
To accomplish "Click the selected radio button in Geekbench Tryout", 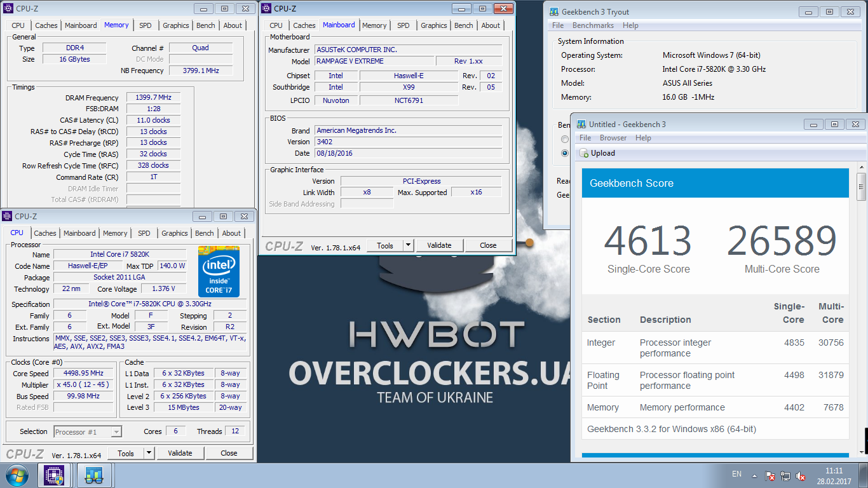I will (x=565, y=153).
